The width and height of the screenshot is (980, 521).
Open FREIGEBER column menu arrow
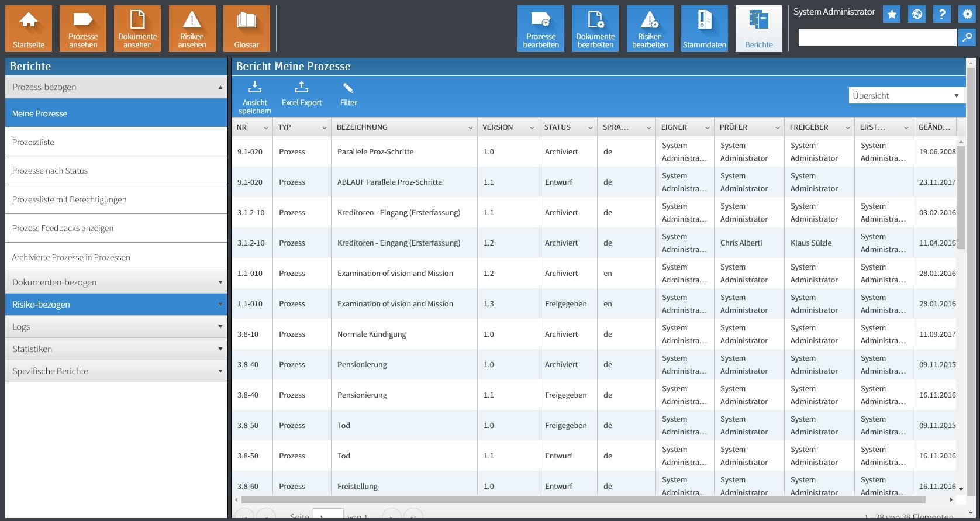coord(848,127)
